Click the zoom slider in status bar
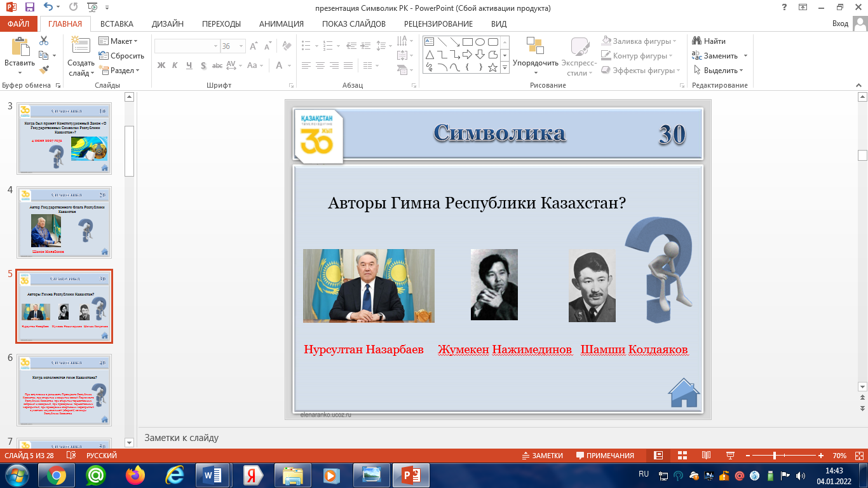The height and width of the screenshot is (488, 868). tap(774, 456)
